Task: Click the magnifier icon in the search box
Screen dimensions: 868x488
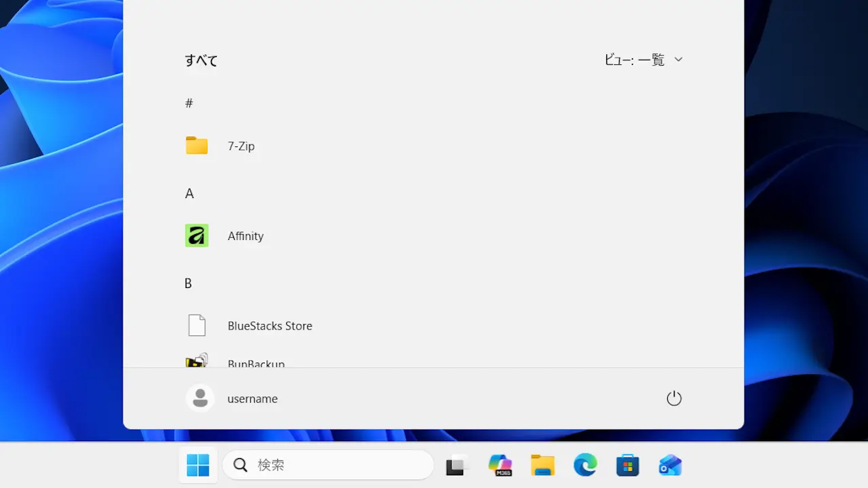Action: pos(241,465)
